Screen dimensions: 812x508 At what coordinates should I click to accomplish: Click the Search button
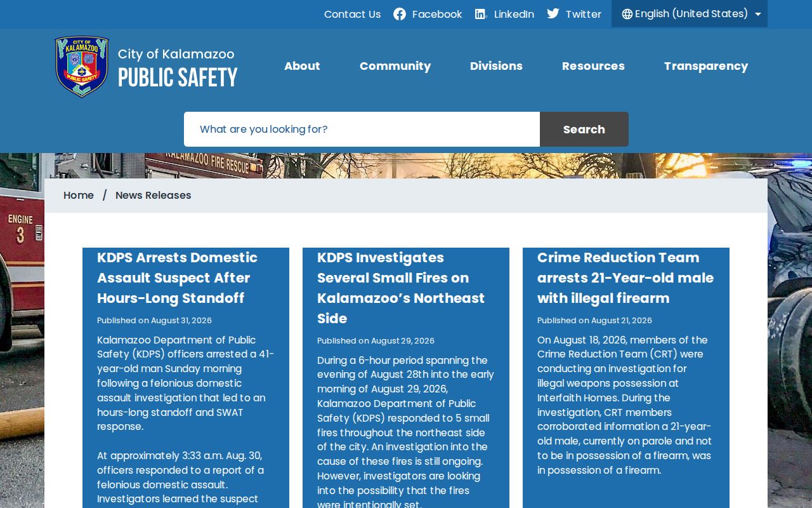pos(584,129)
